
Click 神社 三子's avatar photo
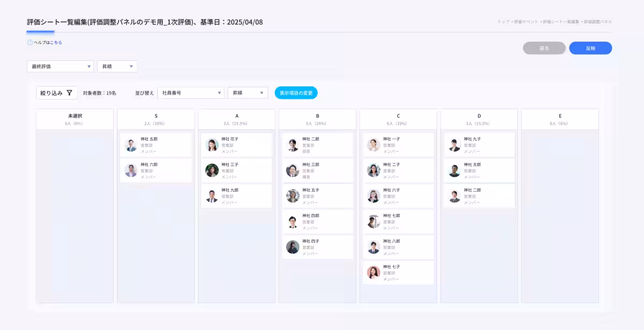click(212, 170)
